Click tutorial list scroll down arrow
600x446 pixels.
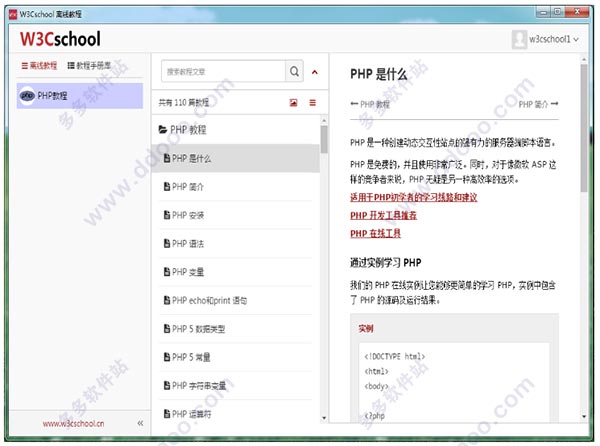tap(324, 418)
